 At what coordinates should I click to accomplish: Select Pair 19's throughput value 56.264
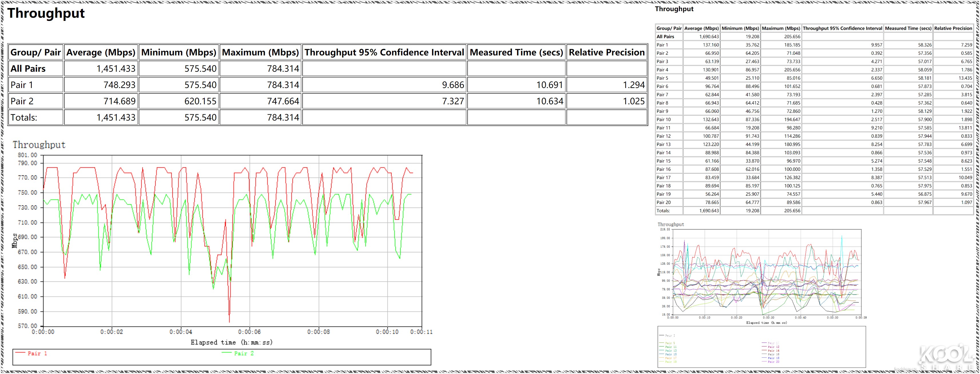713,194
